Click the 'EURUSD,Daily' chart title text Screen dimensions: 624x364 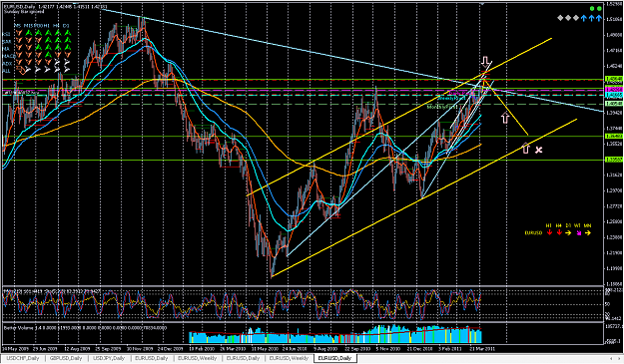(19, 6)
